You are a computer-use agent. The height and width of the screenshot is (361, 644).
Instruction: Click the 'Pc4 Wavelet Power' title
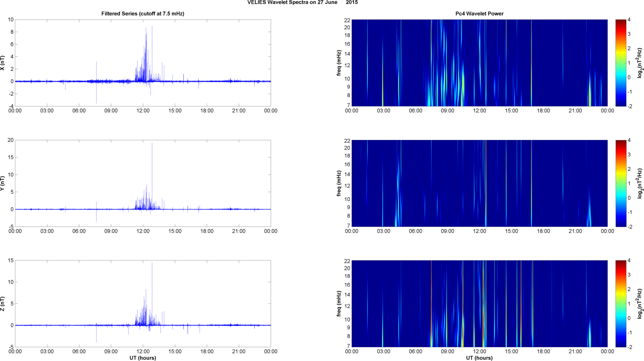(479, 14)
